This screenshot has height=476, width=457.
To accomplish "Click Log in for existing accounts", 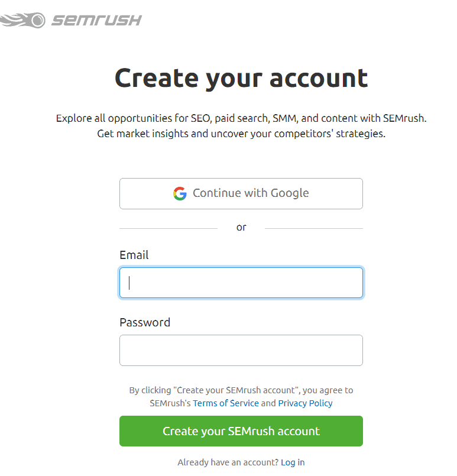I will click(293, 462).
